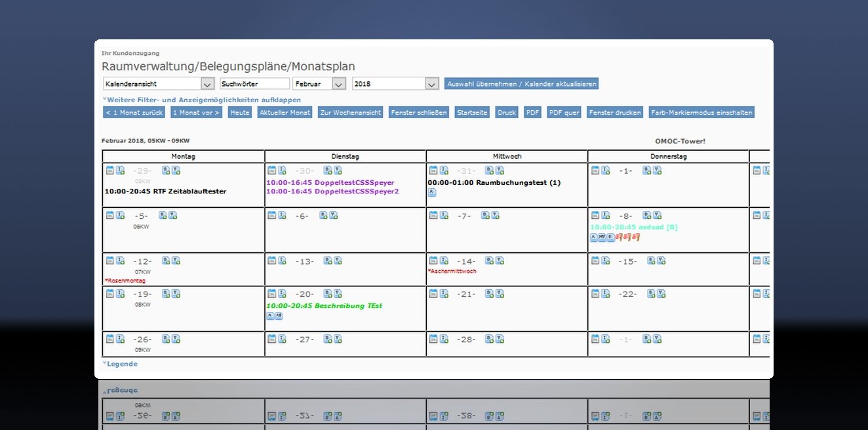
Task: Click the 'B' add icon on day 30
Action: click(x=328, y=170)
